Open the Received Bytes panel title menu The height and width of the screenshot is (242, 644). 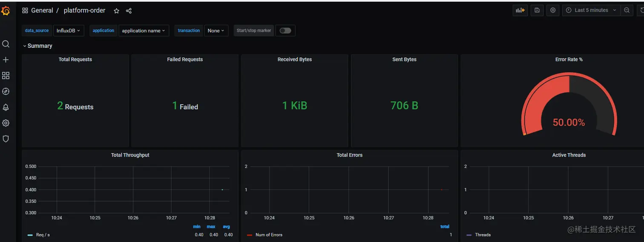(x=295, y=59)
